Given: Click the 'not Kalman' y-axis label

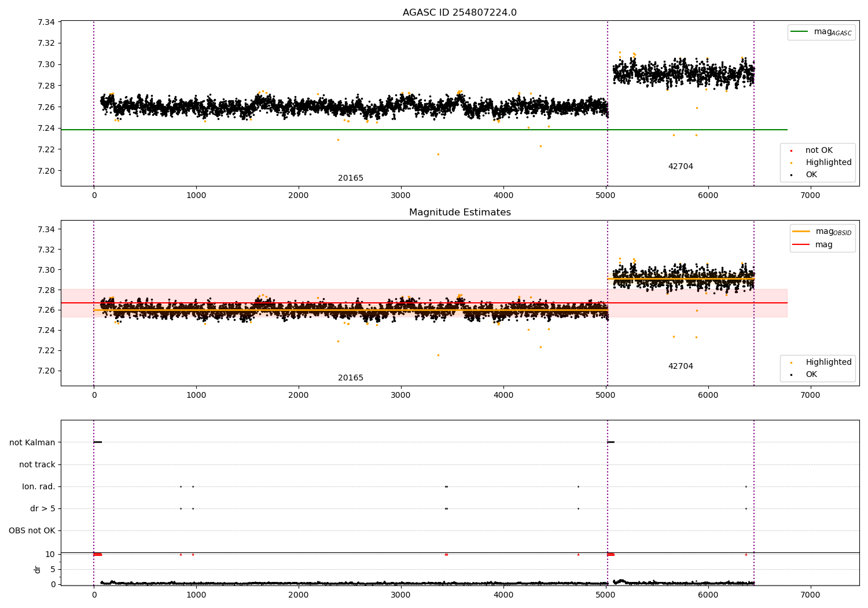Looking at the screenshot, I should pyautogui.click(x=32, y=442).
